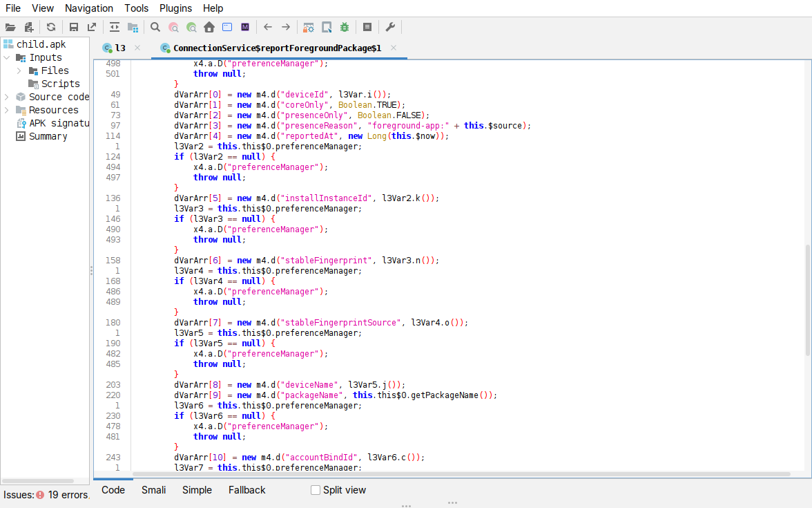The image size is (812, 508).
Task: Switch to the Smali view tab
Action: 154,491
